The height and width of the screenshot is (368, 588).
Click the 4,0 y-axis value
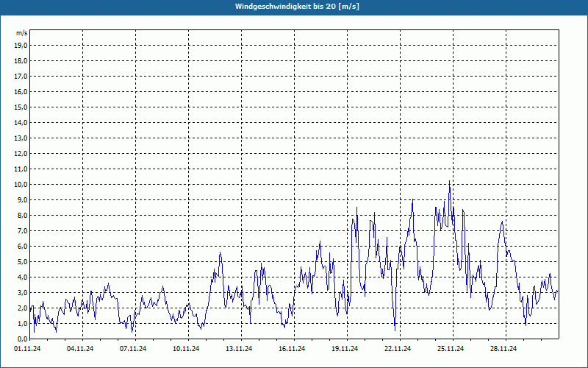coord(22,277)
